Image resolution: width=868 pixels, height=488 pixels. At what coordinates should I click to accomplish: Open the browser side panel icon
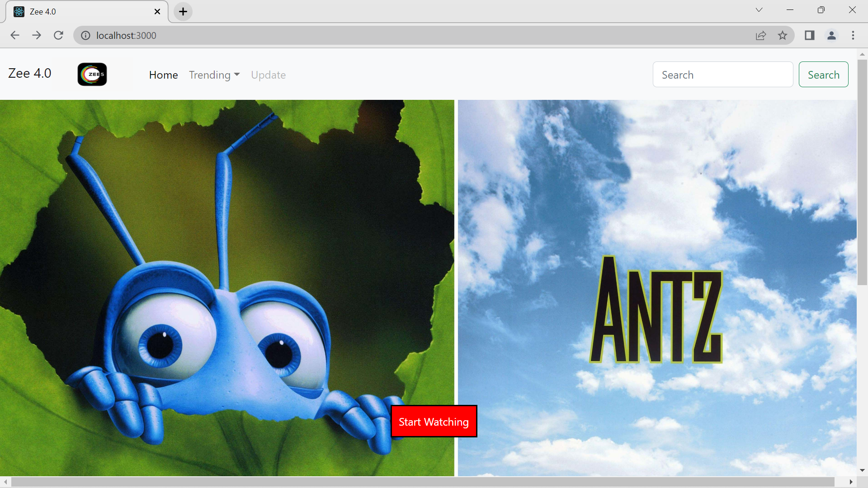pyautogui.click(x=810, y=35)
